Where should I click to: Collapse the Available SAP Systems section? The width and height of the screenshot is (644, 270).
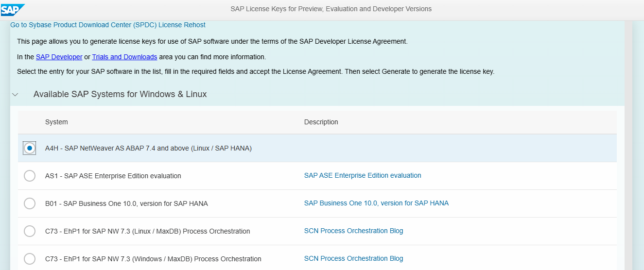[x=15, y=95]
